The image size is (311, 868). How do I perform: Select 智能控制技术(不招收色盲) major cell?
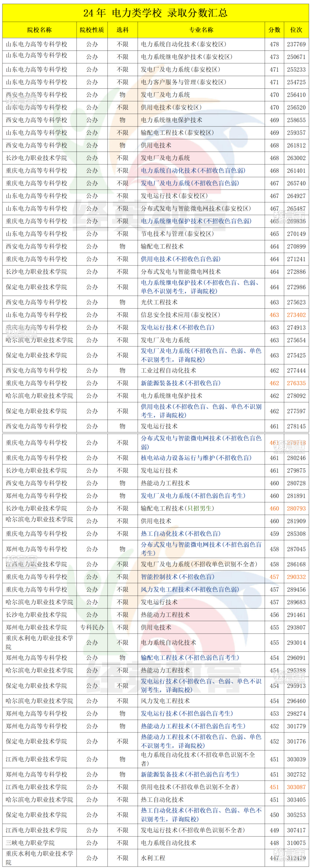(x=177, y=577)
